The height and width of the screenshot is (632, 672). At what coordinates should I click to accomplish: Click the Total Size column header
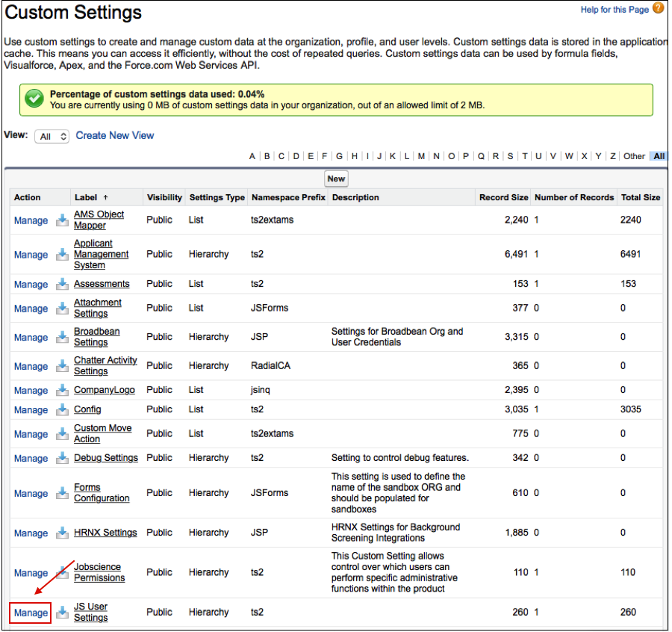[641, 198]
